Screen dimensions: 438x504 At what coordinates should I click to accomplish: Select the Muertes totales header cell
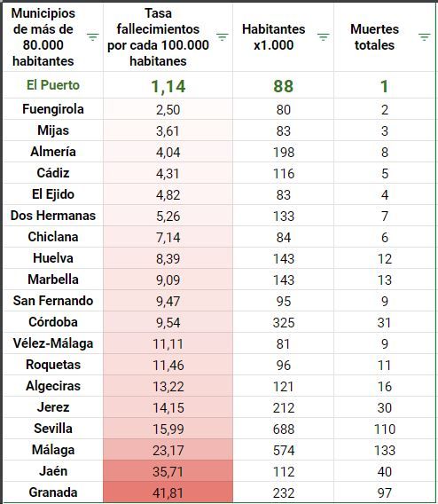click(385, 37)
